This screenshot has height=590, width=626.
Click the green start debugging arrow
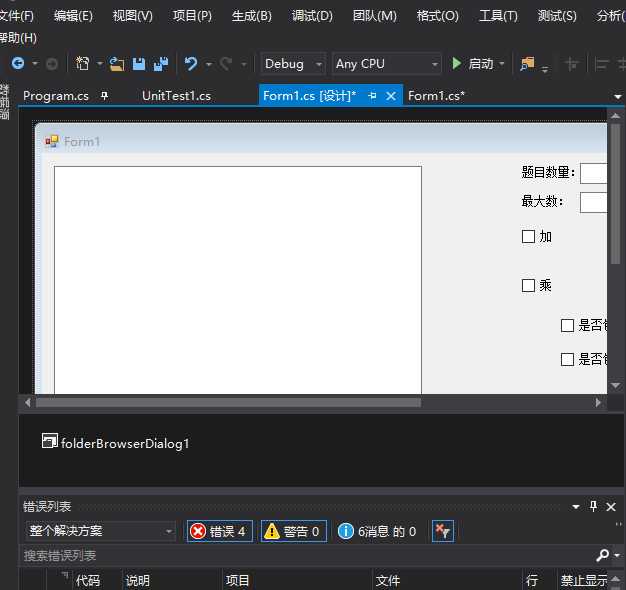tap(456, 63)
